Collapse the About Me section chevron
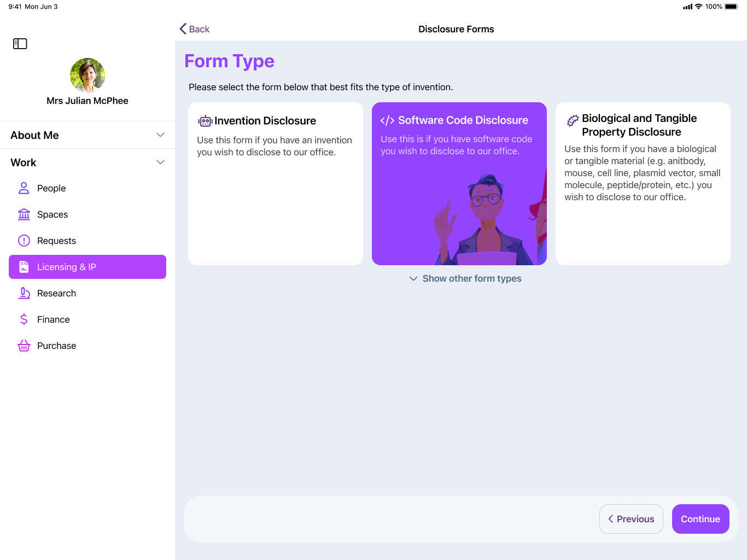The width and height of the screenshot is (747, 560). pyautogui.click(x=160, y=135)
